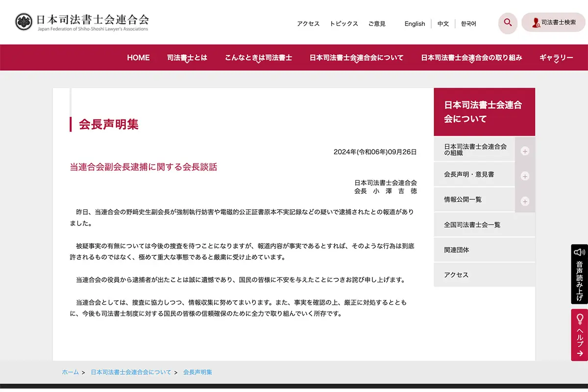
Task: Switch the site language to English
Action: coord(415,24)
